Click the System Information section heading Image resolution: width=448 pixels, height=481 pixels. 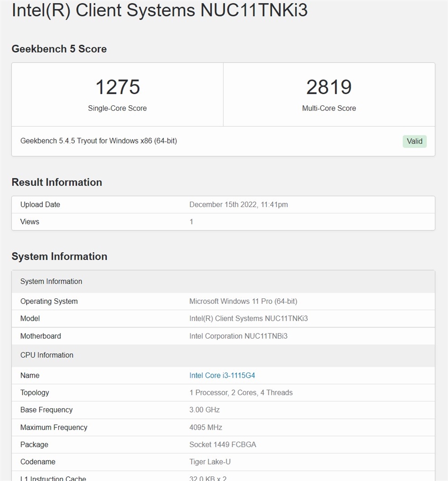click(59, 256)
